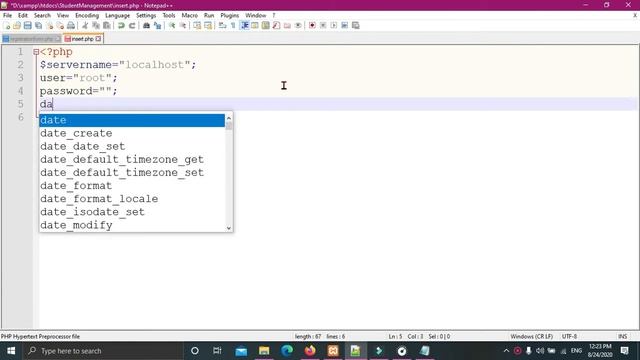The height and width of the screenshot is (360, 640).
Task: Zoom in using the toolbar icon
Action: pyautogui.click(x=172, y=25)
